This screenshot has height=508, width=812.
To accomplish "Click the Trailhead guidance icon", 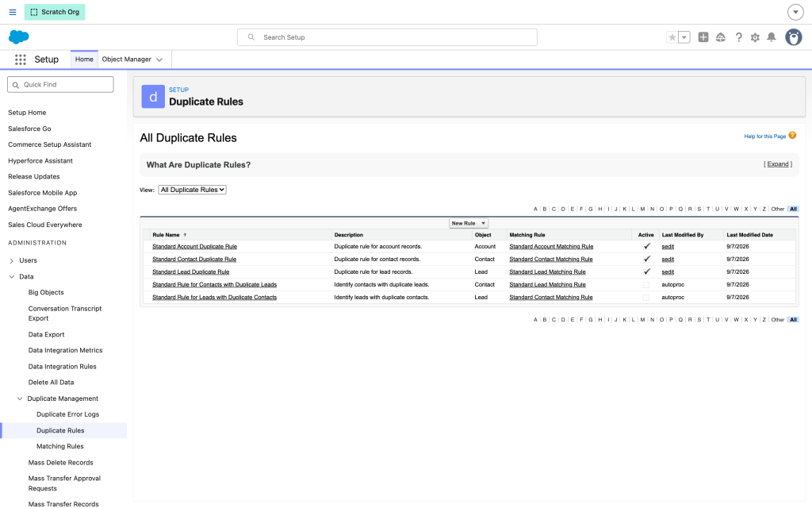I will pyautogui.click(x=720, y=37).
